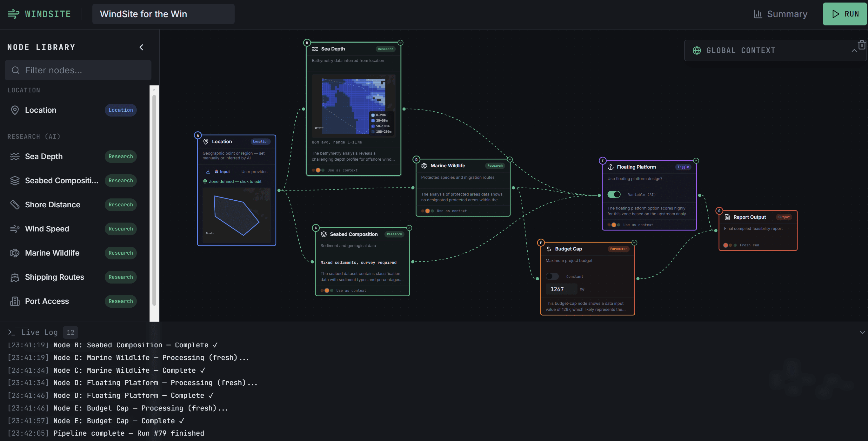Collapse the Live Log panel
The width and height of the screenshot is (868, 441).
(x=863, y=332)
